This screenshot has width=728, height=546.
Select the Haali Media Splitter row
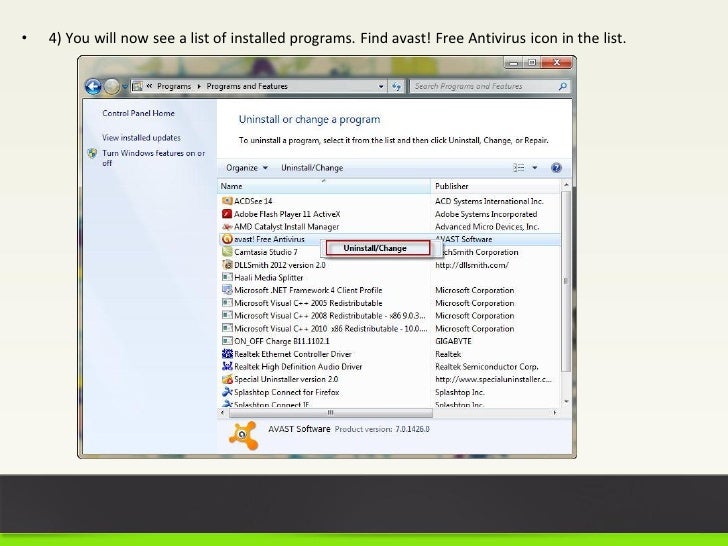[x=389, y=278]
